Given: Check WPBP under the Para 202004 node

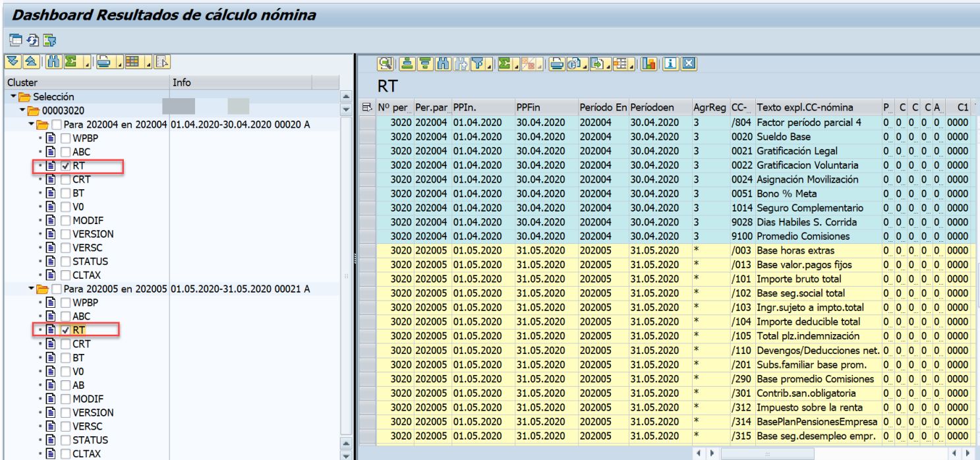Looking at the screenshot, I should (66, 138).
